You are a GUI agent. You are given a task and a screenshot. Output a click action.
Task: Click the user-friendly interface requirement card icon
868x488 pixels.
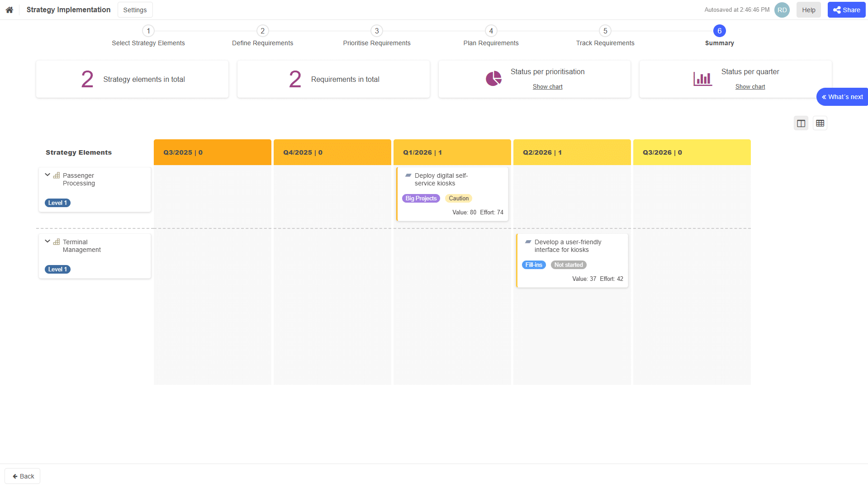click(x=528, y=242)
